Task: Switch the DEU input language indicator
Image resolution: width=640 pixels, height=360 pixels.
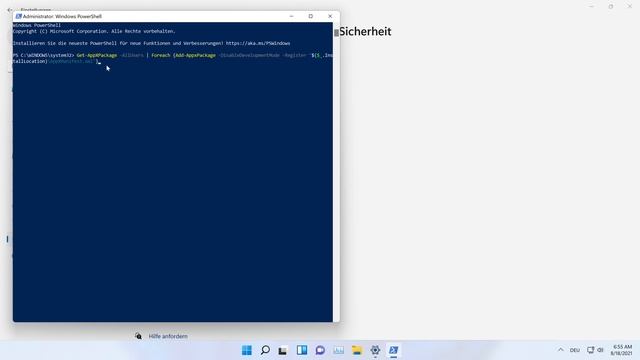Action: coord(575,350)
